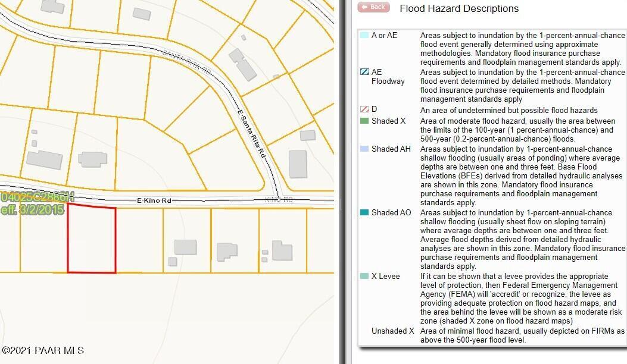Click the Flood Hazard Descriptions title
The height and width of the screenshot is (364, 627).
tap(459, 8)
